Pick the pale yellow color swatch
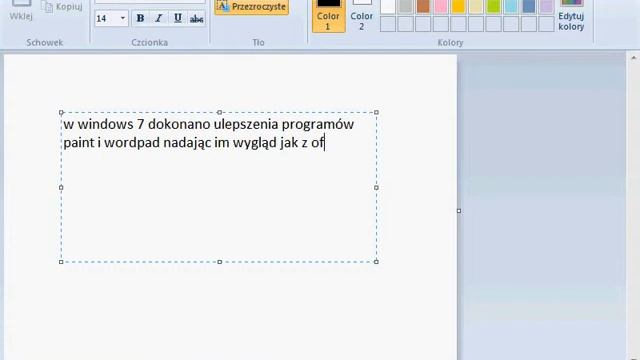 (476, 7)
